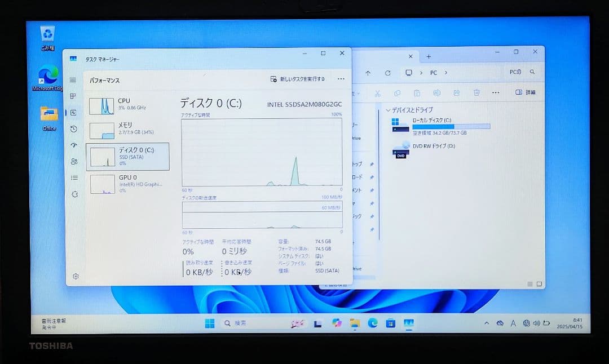Screen dimensions: 609x364
Task: Click the Cut icon in Explorer toolbar
Action: pos(377,92)
